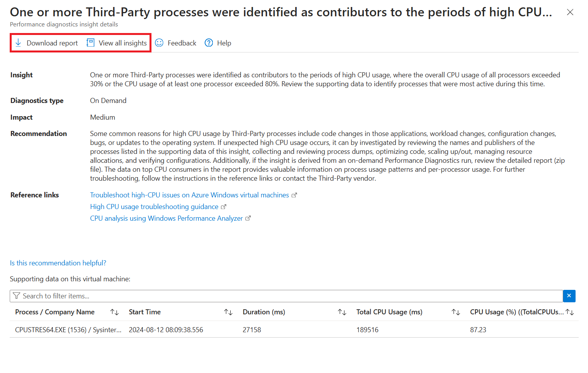Sort by Process / Company Name column arrows

click(x=115, y=312)
